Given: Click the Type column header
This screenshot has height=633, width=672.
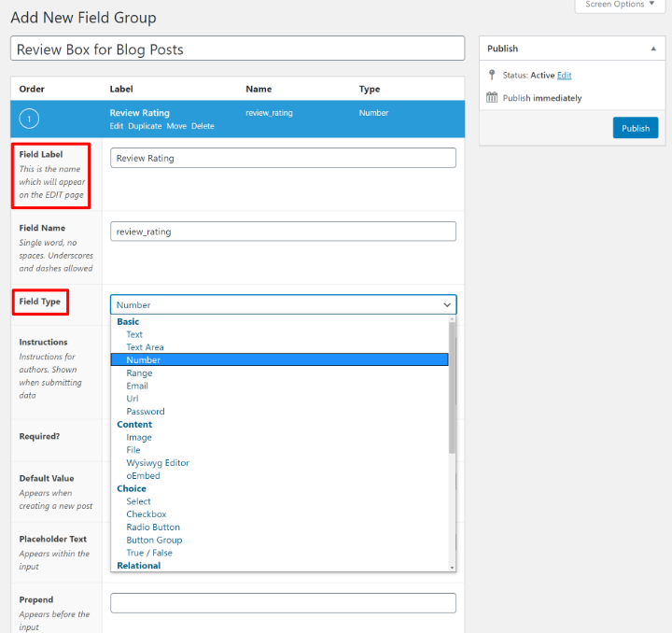Looking at the screenshot, I should tap(370, 89).
